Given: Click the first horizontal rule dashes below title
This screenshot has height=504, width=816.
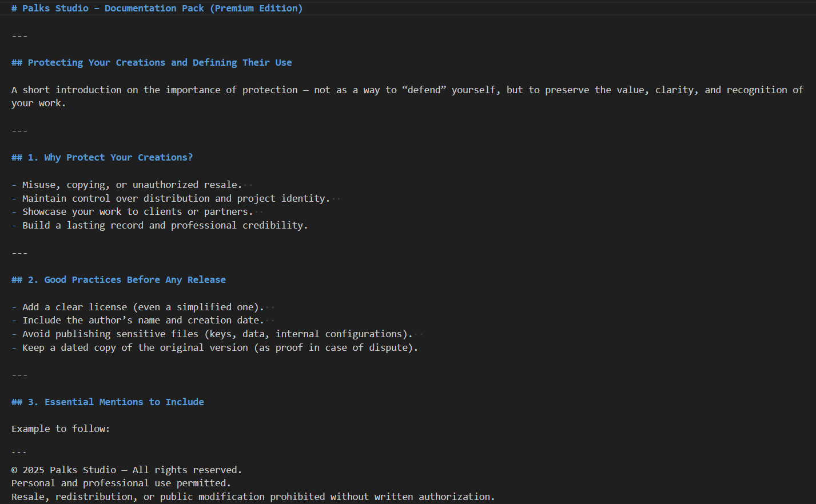Looking at the screenshot, I should click(19, 36).
